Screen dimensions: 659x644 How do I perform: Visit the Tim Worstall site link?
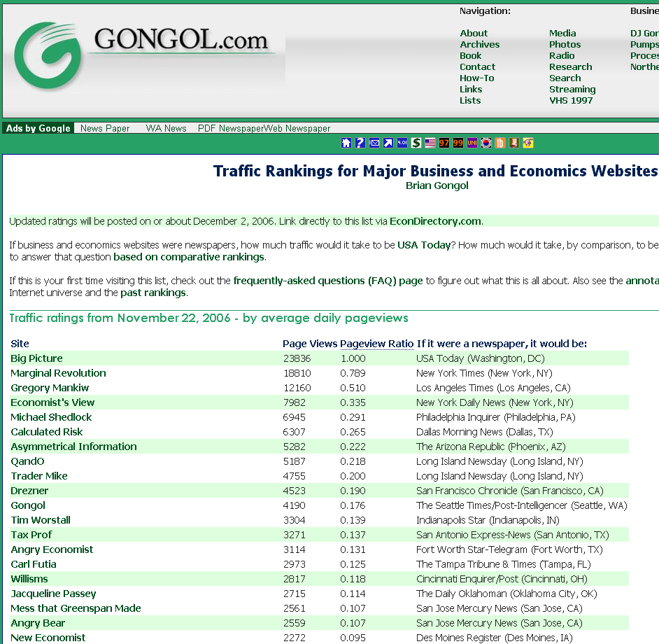(41, 520)
